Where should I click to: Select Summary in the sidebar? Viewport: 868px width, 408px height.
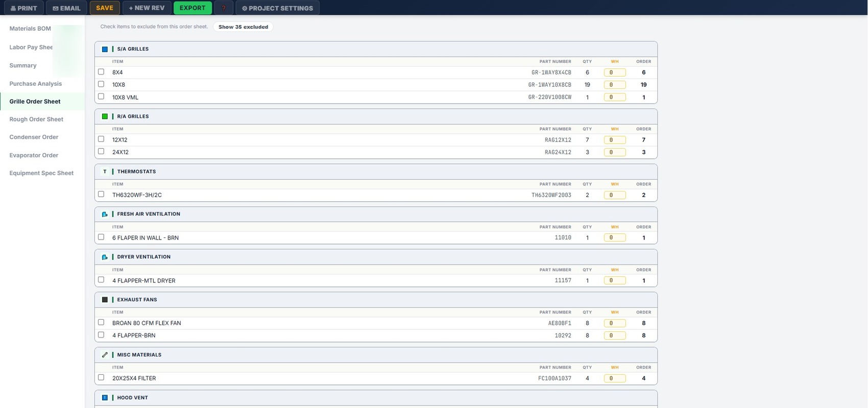tap(23, 65)
